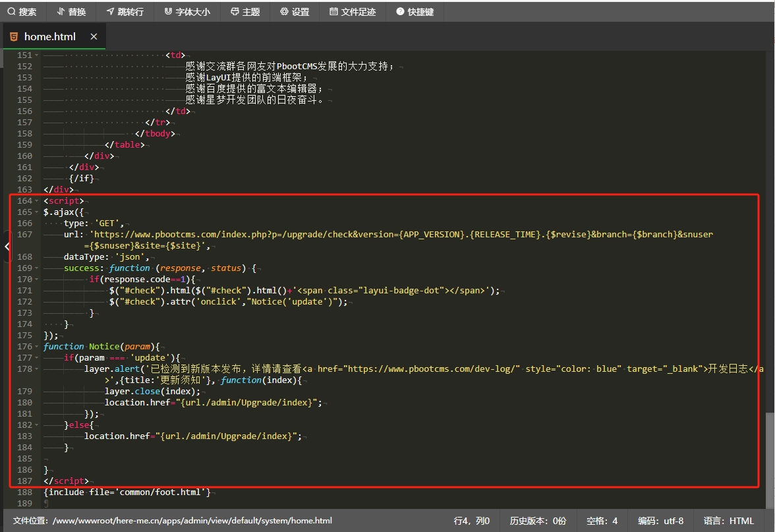Open 历史版本: 0份 history versions
Screen dimensions: 775x532
[x=538, y=521]
